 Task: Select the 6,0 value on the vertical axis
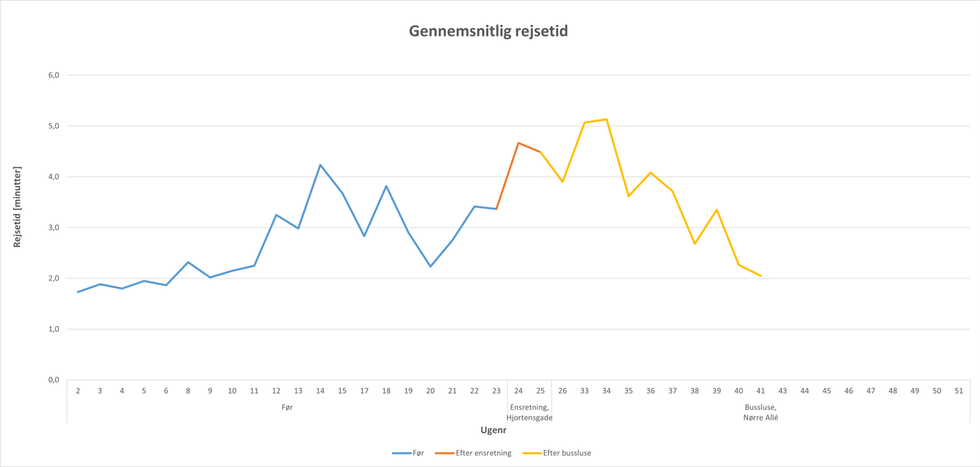tap(52, 75)
